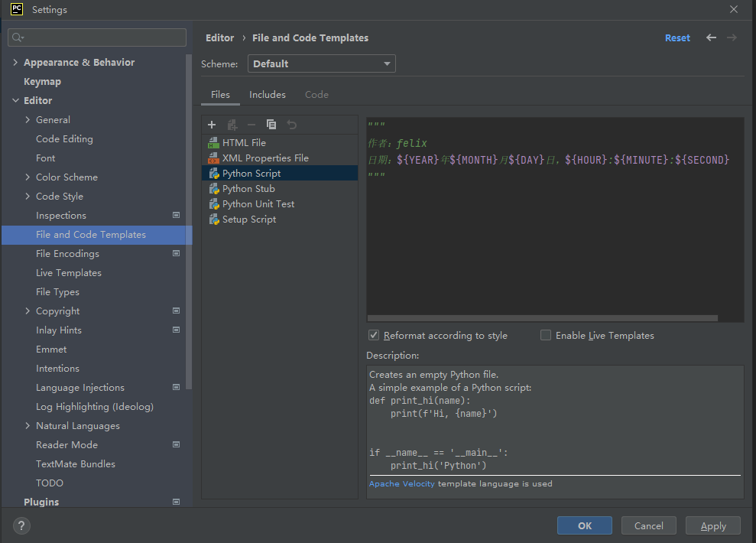Click the Copy Template icon
Viewport: 756px width, 543px height.
[271, 125]
